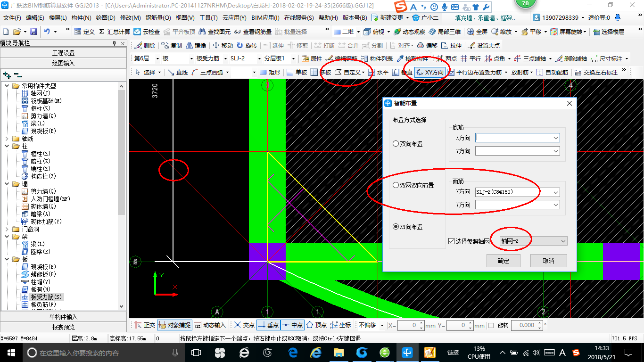The image size is (644, 362).
Task: Open 单构件输入 navigation section
Action: 64,317
